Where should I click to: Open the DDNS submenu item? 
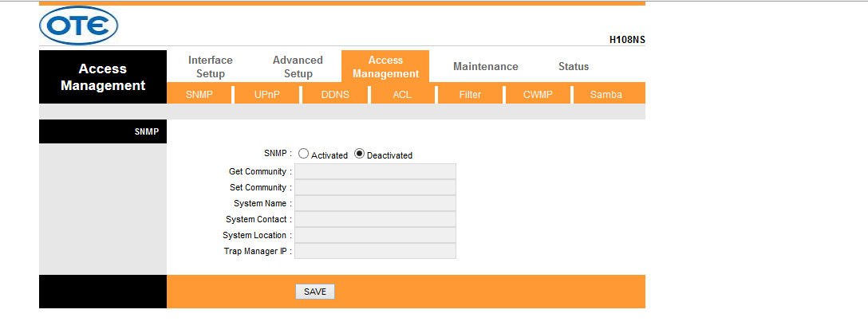335,95
